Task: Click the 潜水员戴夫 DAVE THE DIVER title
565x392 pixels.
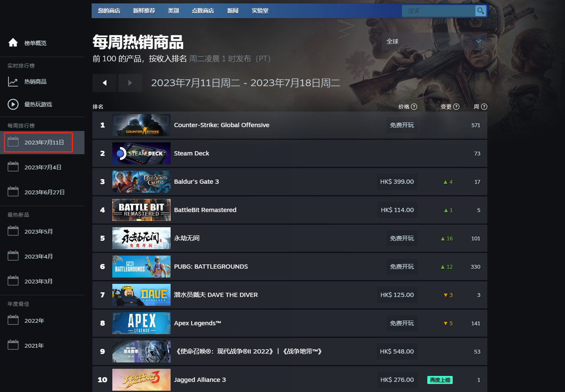Action: point(216,295)
